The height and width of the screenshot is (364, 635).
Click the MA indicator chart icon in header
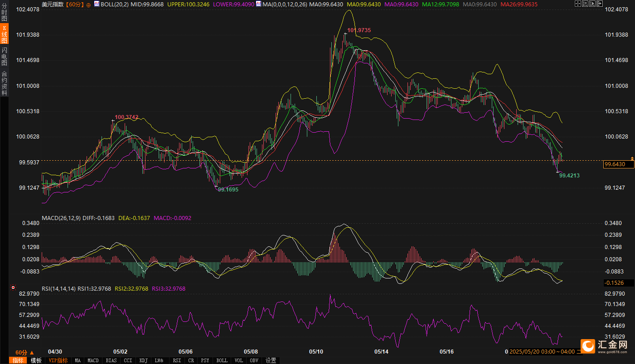click(x=258, y=4)
